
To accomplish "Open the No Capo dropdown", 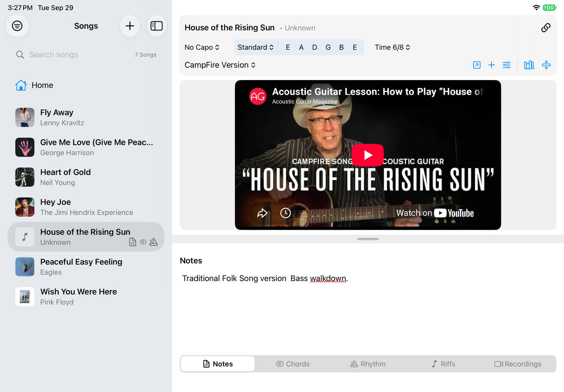I will point(202,47).
